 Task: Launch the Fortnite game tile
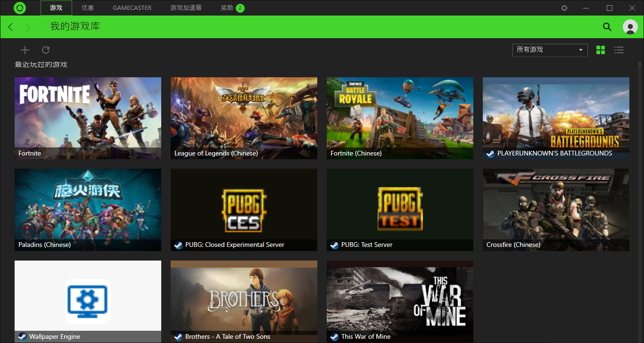pyautogui.click(x=88, y=118)
